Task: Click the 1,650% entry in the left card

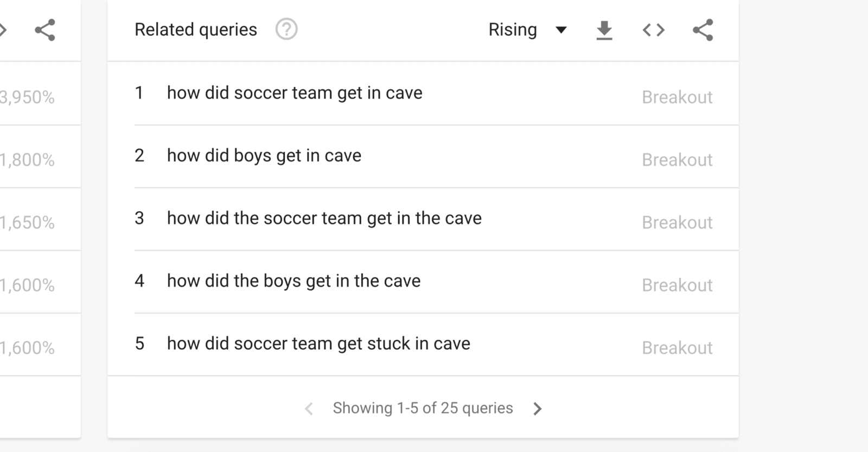Action: [27, 222]
